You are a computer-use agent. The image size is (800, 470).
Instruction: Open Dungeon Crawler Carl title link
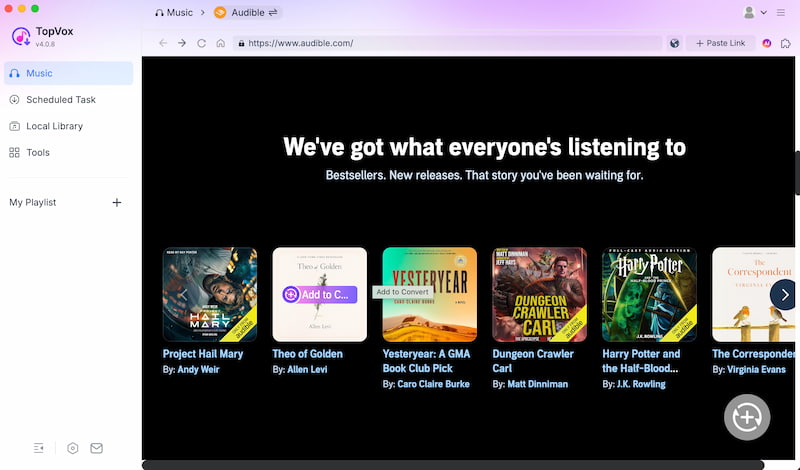533,361
